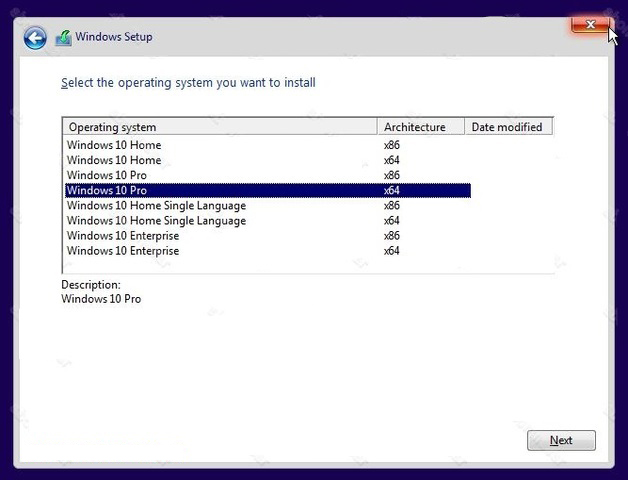
Task: Go back using the blue arrow button
Action: coord(35,38)
